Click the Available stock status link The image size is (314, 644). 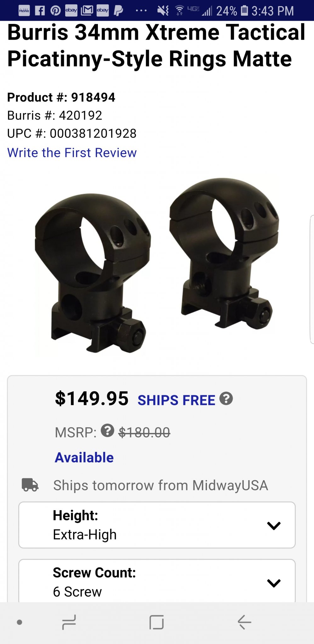click(x=84, y=457)
